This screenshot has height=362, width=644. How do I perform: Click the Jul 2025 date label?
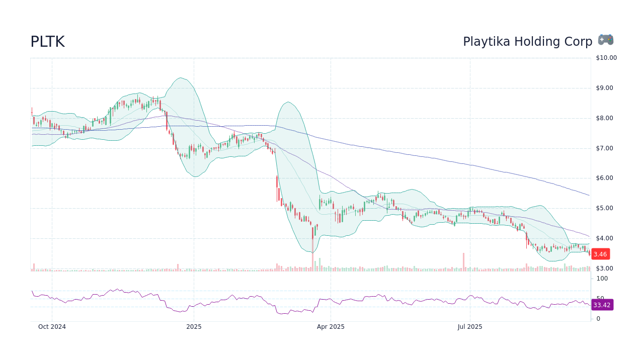[x=470, y=327]
